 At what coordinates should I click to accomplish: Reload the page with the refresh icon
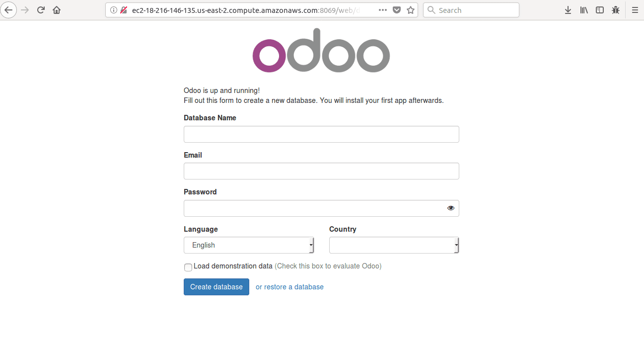point(41,10)
